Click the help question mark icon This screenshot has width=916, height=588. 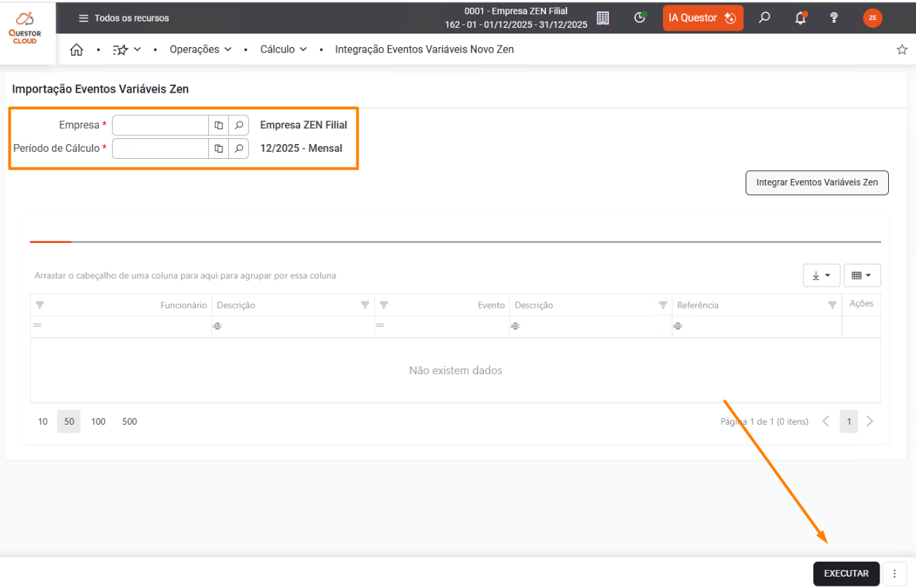(834, 18)
